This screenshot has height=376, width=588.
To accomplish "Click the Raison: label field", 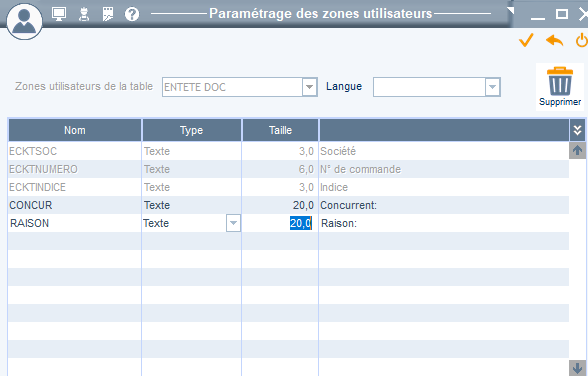I will [x=444, y=223].
